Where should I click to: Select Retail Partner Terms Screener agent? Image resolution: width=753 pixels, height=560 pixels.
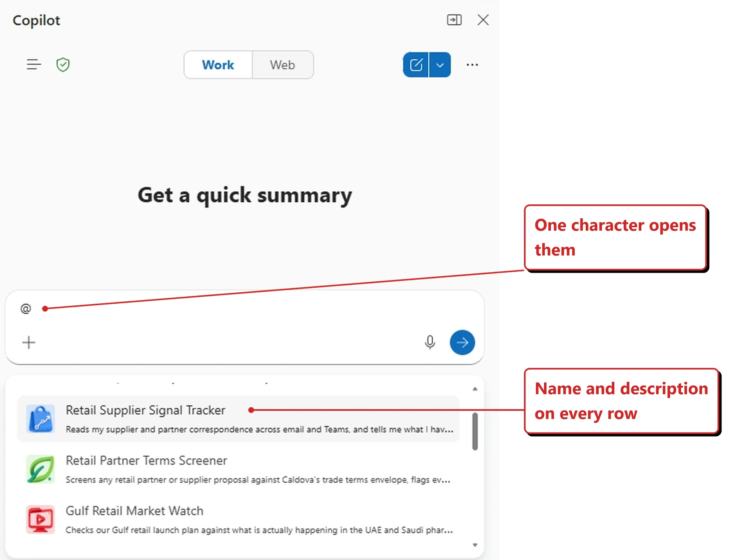(x=238, y=469)
